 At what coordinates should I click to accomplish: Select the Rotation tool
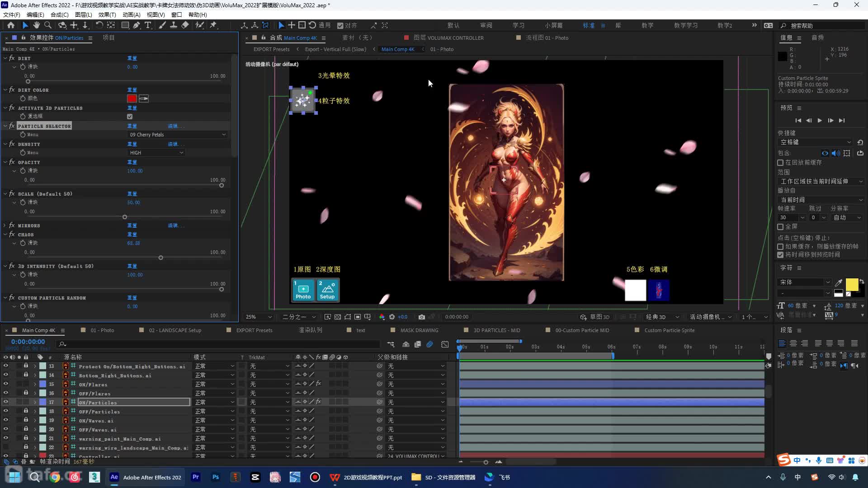[x=99, y=25]
